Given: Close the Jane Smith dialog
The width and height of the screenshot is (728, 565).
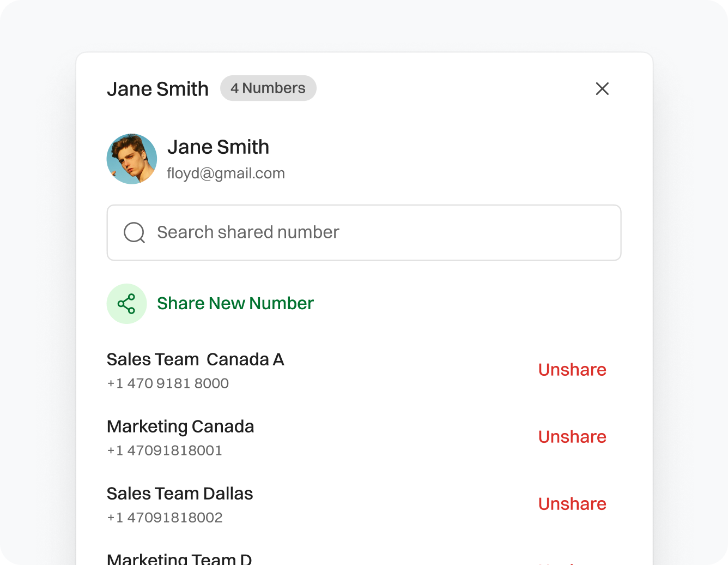Looking at the screenshot, I should pyautogui.click(x=602, y=89).
